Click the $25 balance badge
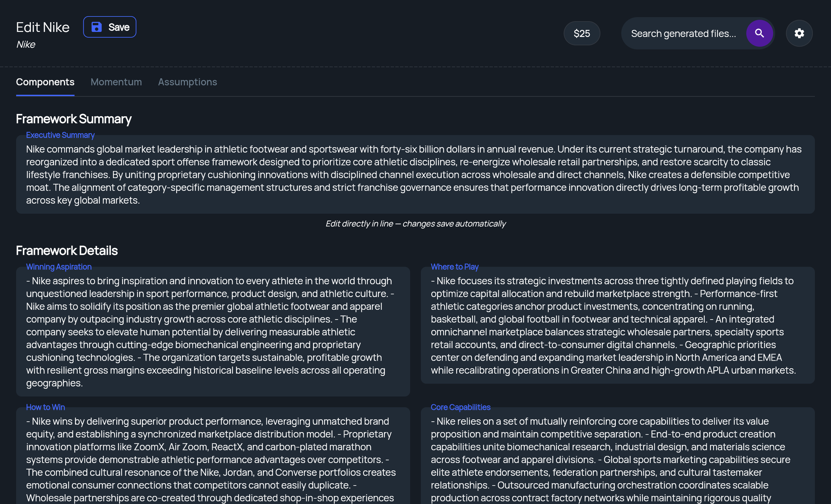Image resolution: width=831 pixels, height=504 pixels. click(x=582, y=33)
